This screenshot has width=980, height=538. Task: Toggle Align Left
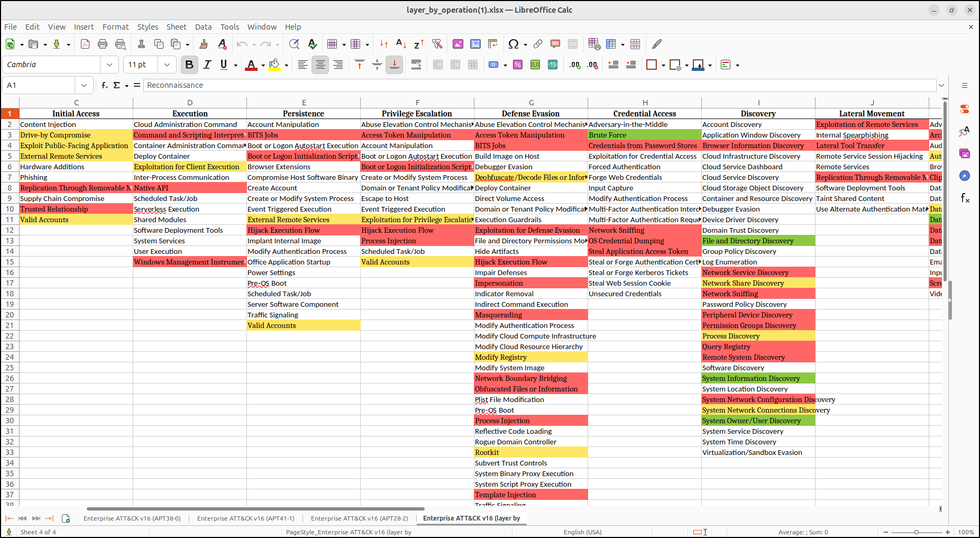(303, 65)
